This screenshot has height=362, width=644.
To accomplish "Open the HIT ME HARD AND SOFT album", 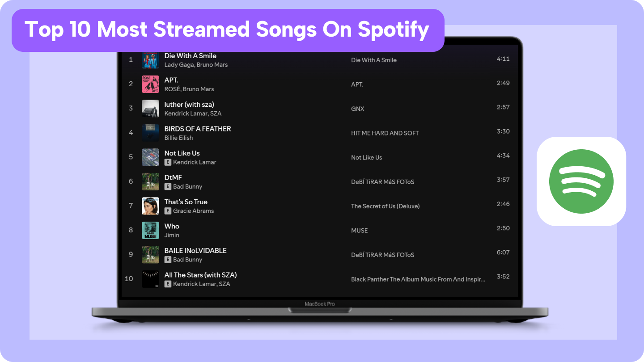I will [x=385, y=133].
